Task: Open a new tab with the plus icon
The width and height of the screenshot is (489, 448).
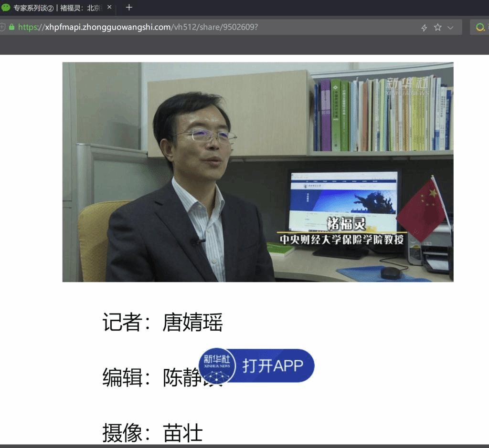Action: 129,8
